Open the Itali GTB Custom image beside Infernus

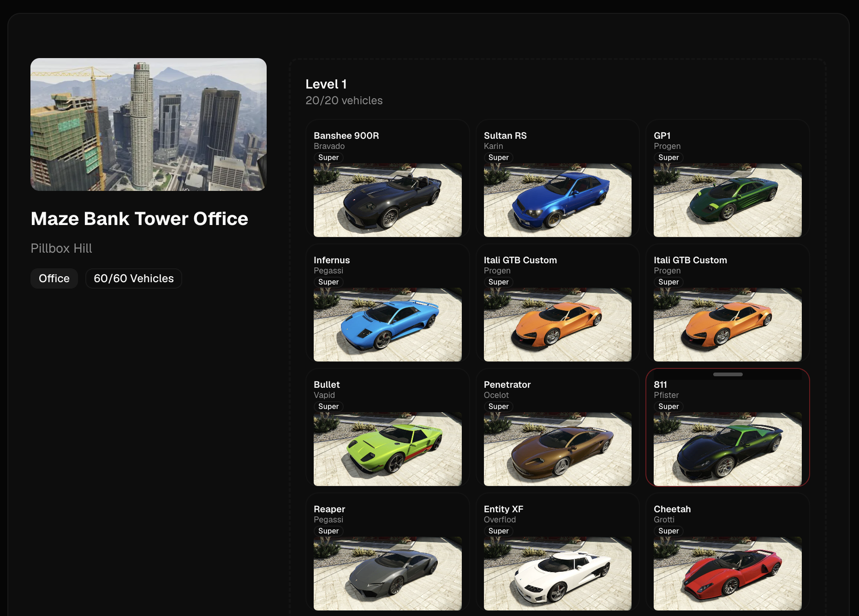558,325
